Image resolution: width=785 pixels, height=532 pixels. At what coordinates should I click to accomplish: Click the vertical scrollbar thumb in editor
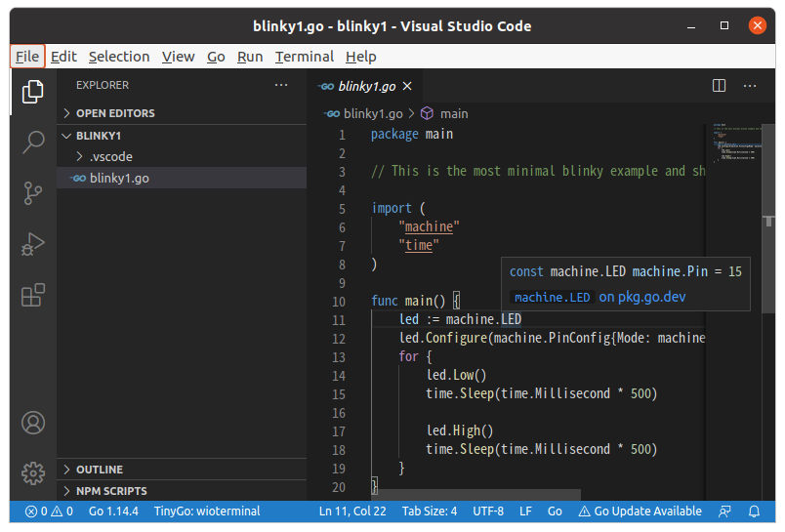[768, 219]
